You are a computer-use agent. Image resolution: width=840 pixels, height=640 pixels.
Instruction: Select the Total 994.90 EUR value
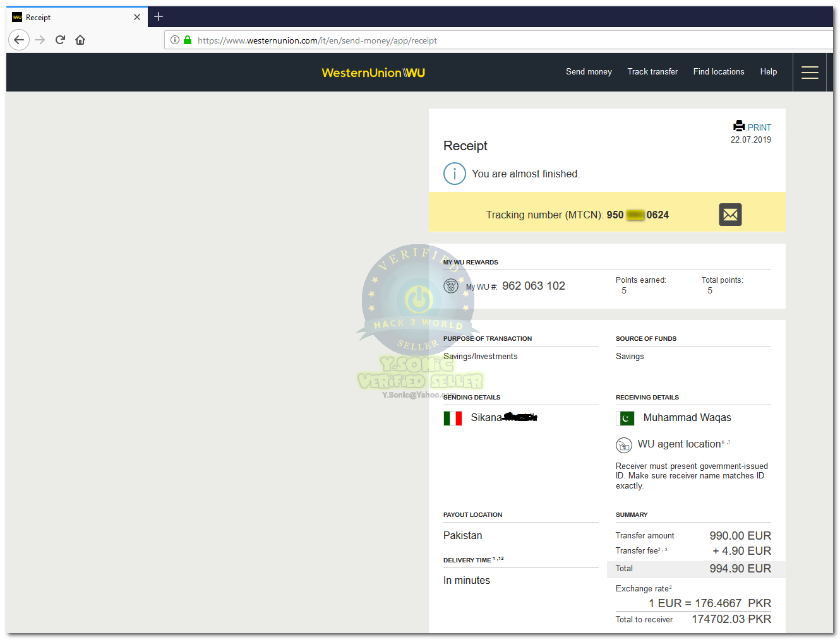point(740,569)
